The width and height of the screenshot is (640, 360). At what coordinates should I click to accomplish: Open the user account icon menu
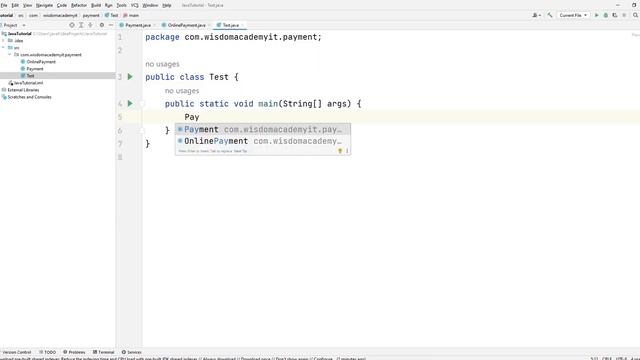(536, 15)
